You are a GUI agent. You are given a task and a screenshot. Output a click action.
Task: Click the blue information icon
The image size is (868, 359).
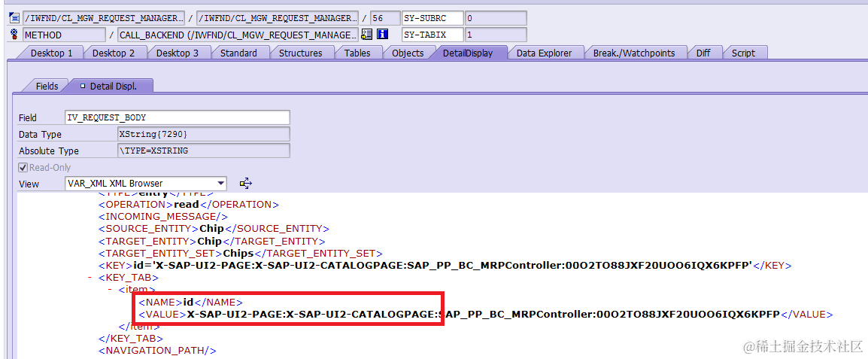tap(382, 35)
